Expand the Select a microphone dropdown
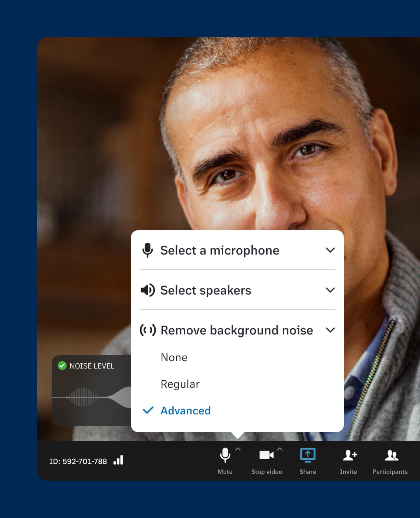420x518 pixels. point(331,250)
